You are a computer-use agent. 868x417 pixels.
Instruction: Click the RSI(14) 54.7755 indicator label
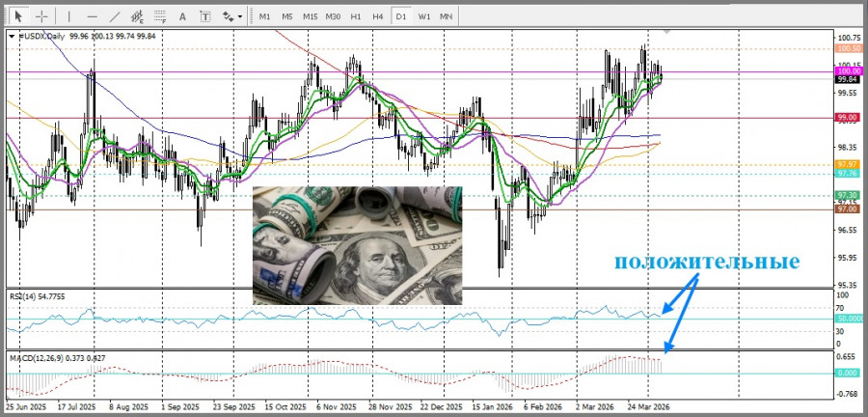[x=37, y=296]
